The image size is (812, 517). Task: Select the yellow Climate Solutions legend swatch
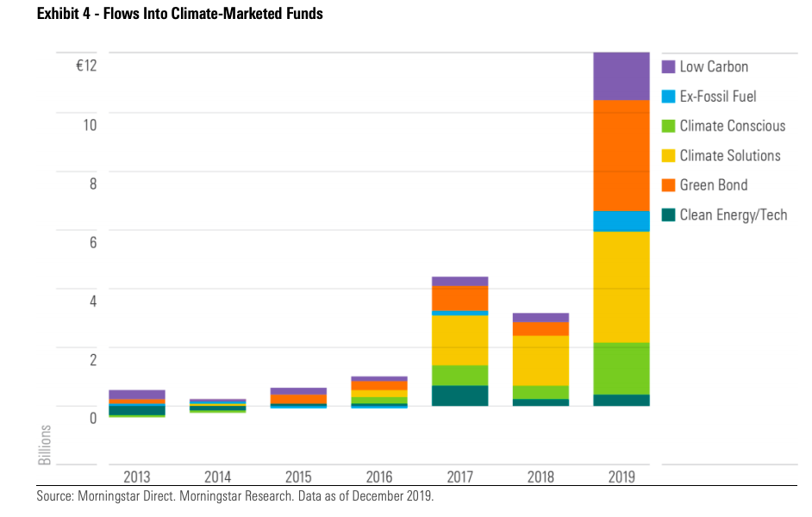[x=668, y=156]
